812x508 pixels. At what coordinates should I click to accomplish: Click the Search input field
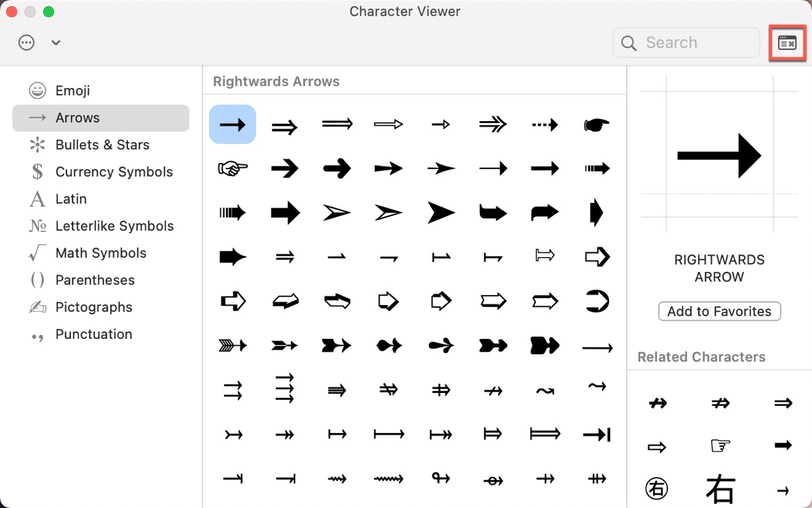697,43
